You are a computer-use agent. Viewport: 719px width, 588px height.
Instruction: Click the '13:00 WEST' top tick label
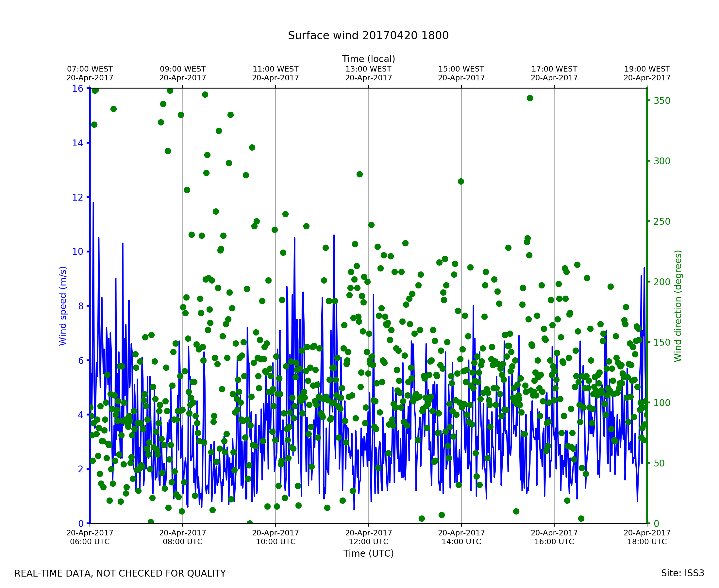click(x=368, y=69)
